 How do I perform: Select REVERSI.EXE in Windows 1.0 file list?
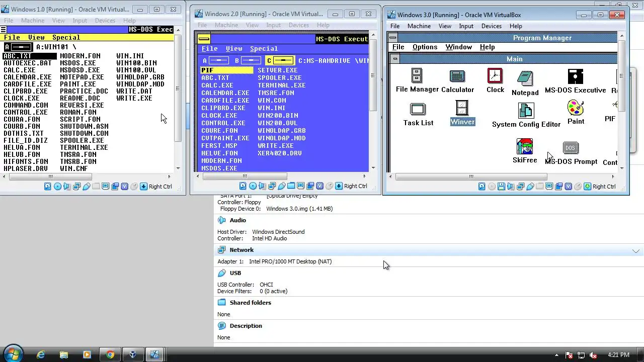pos(82,105)
